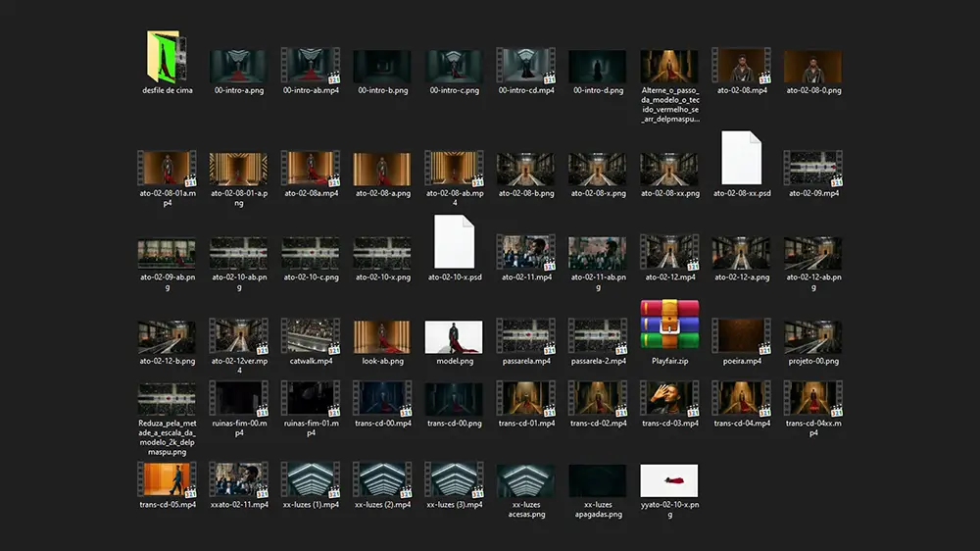Select the ruinas-fim-00.mp4 video file
The image size is (980, 551).
(x=238, y=399)
